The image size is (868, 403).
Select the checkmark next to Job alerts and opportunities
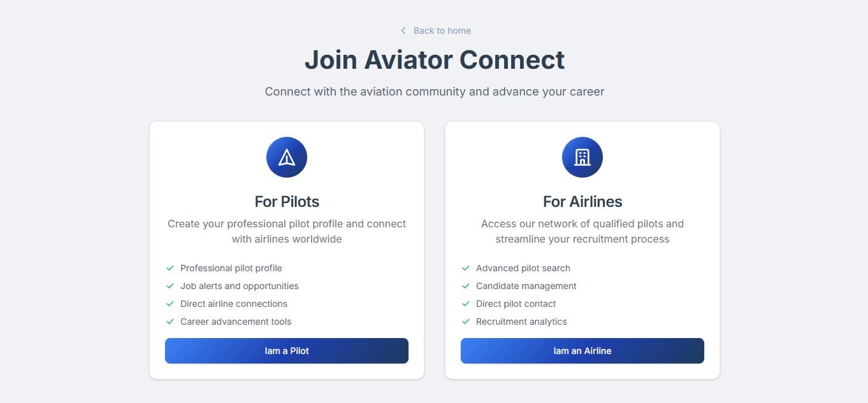tap(170, 286)
